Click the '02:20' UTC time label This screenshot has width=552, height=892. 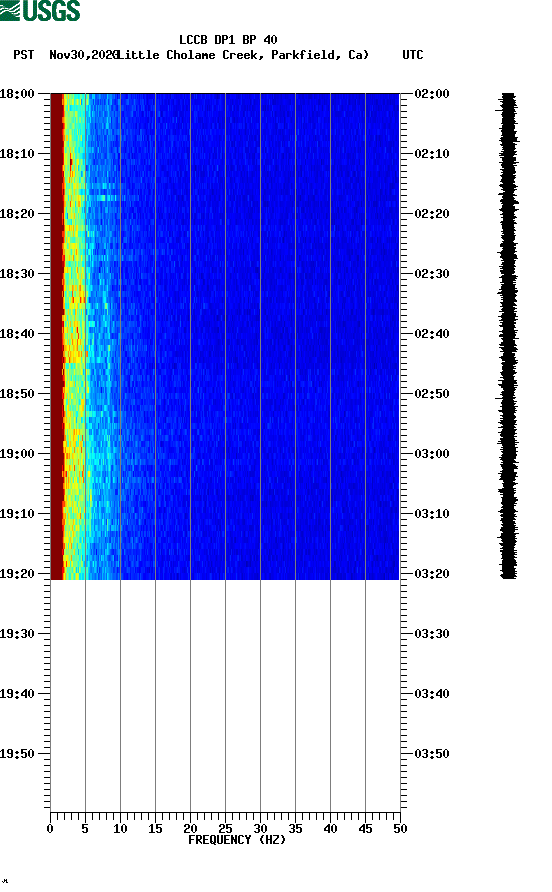click(x=432, y=214)
